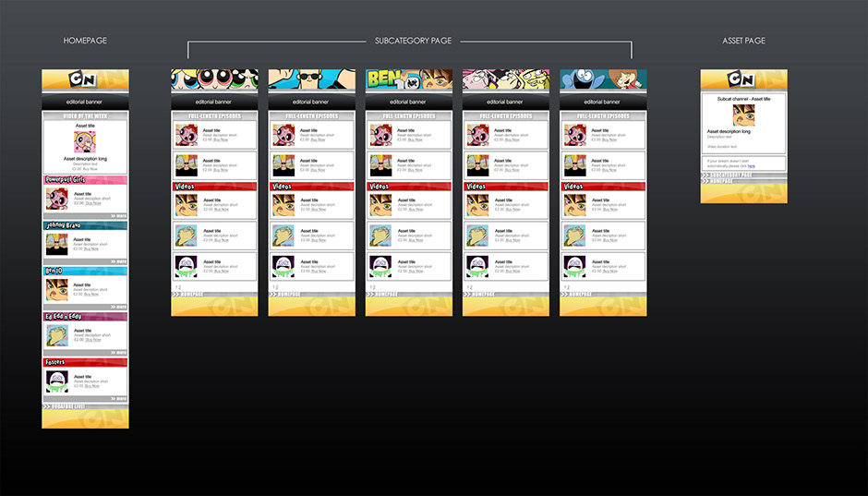Viewport: 868px width, 496px height.
Task: Click the CN logo on the Asset Page mockup
Action: pyautogui.click(x=741, y=79)
